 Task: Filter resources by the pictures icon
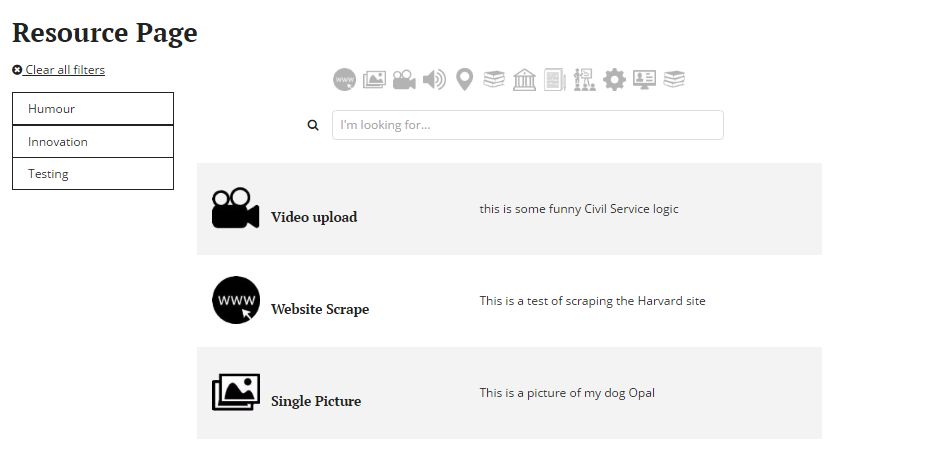(374, 80)
